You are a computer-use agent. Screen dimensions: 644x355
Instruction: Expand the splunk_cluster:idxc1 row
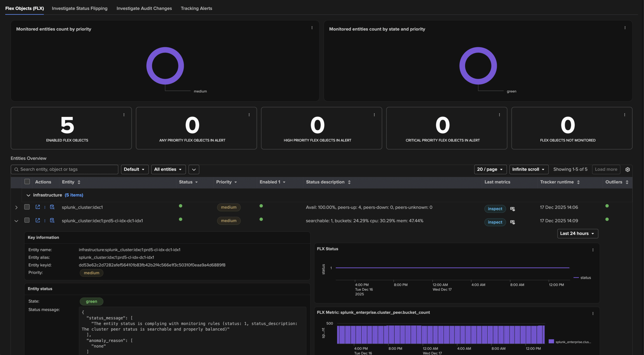point(16,207)
